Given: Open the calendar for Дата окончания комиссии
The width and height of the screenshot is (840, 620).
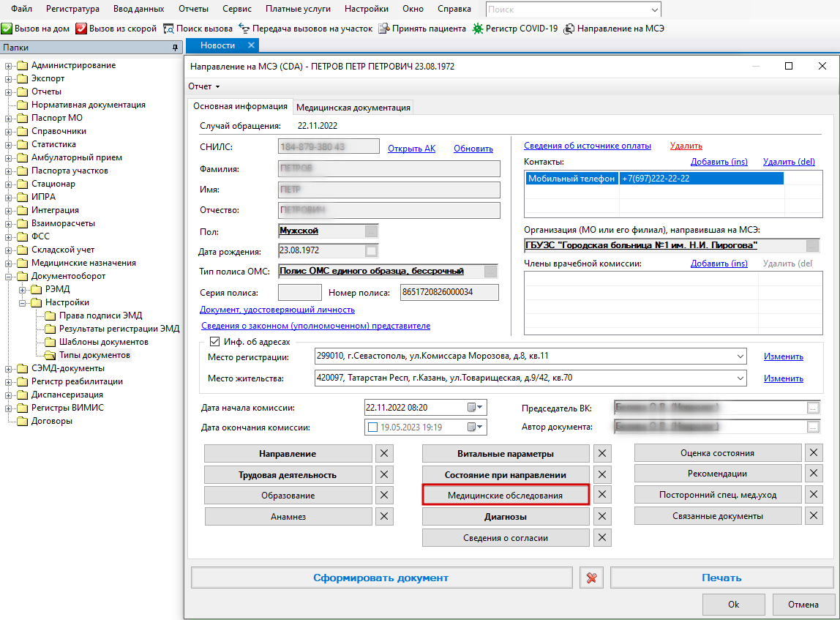Looking at the screenshot, I should [x=475, y=427].
